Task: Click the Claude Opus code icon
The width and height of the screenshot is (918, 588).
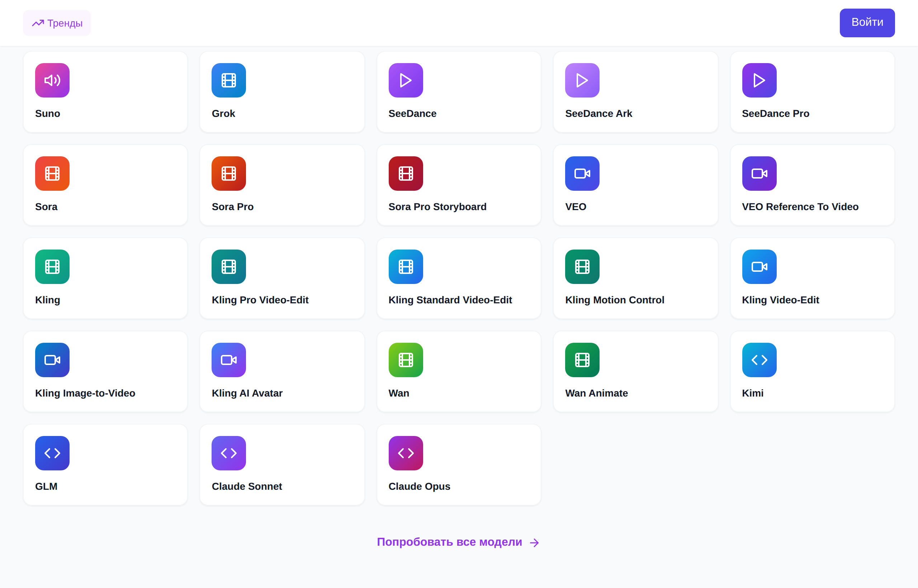Action: pos(406,453)
